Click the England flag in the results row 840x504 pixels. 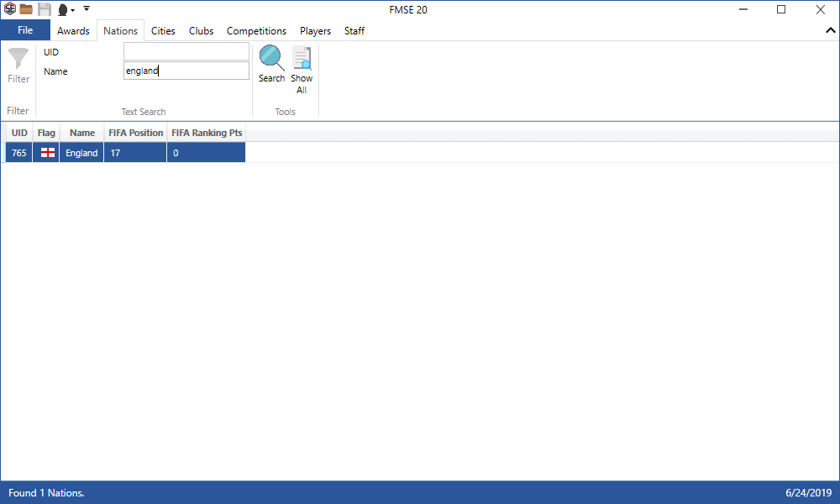(x=48, y=153)
